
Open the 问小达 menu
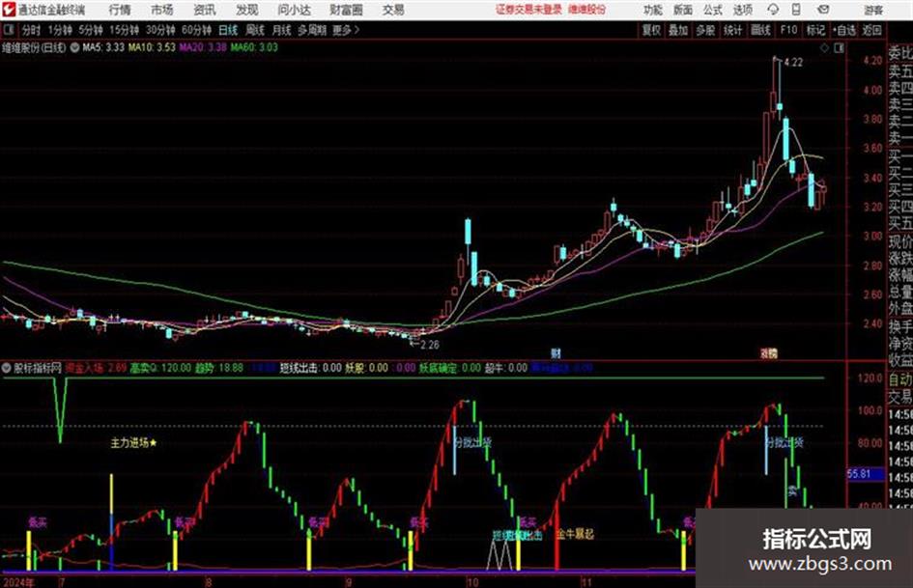point(294,10)
